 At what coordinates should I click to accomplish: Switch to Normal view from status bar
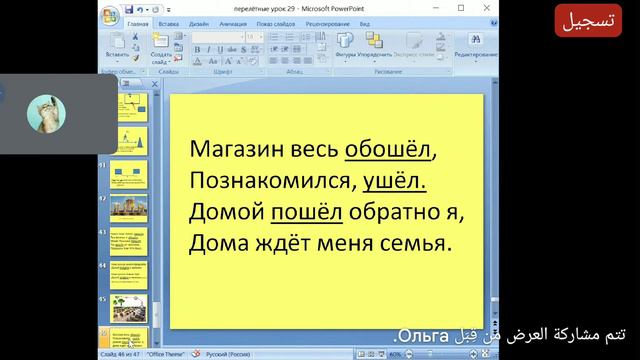click(x=361, y=354)
